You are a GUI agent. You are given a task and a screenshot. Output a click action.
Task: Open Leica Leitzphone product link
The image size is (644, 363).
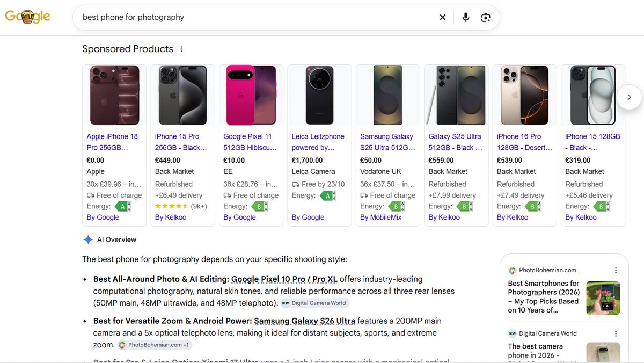pyautogui.click(x=318, y=142)
